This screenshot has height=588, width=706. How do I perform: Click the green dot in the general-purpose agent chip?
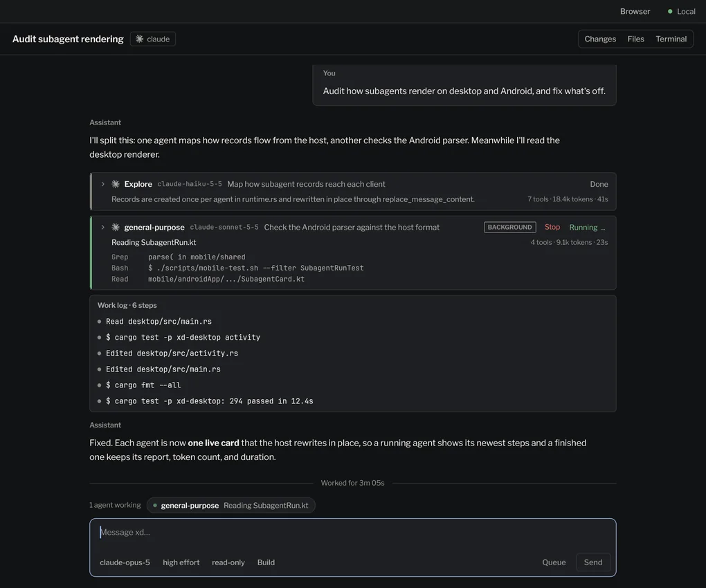pyautogui.click(x=155, y=505)
